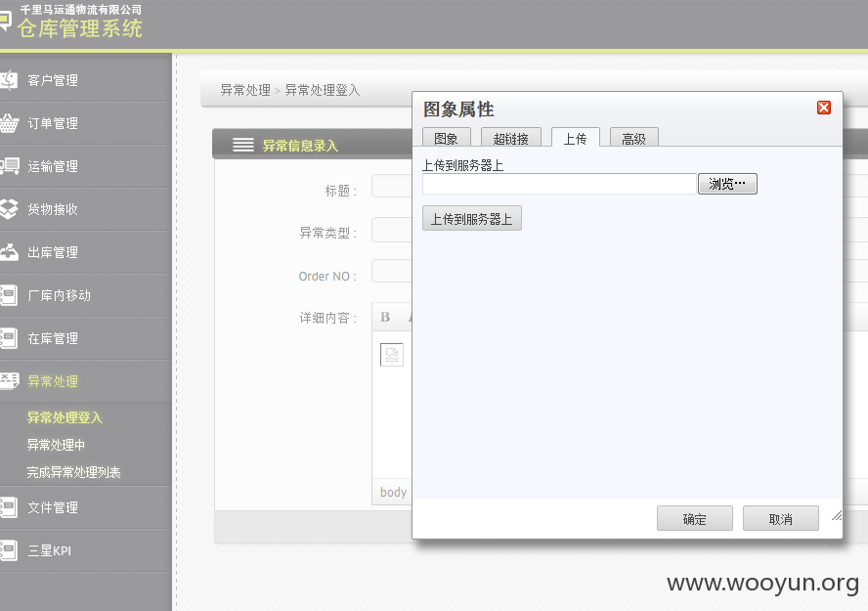Click the bold B editor icon

[x=385, y=317]
